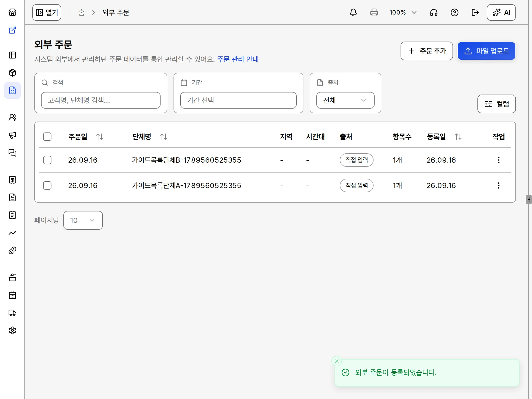The height and width of the screenshot is (399, 532).
Task: Click the notification bell icon
Action: 353,12
